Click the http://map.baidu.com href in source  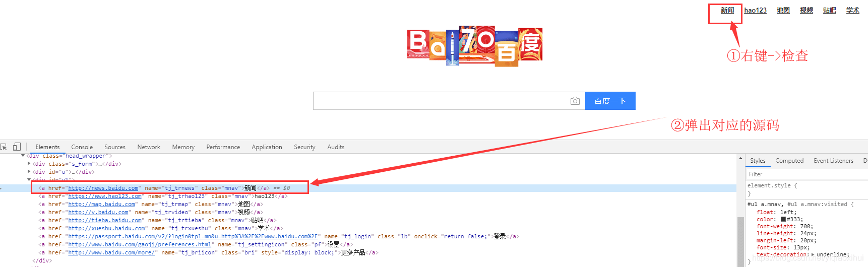click(102, 204)
